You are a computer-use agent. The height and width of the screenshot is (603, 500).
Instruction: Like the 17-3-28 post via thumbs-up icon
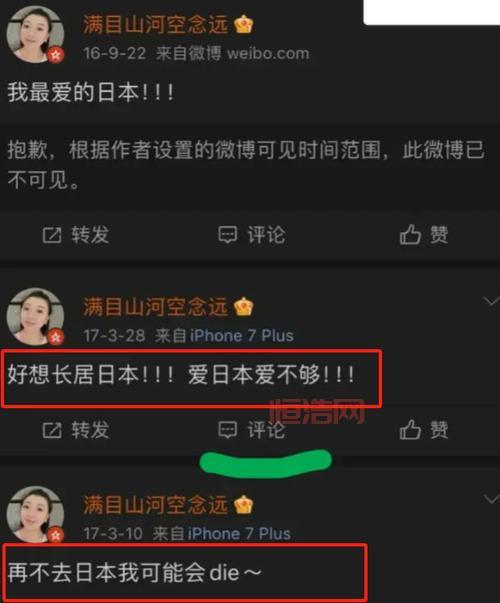click(x=410, y=429)
